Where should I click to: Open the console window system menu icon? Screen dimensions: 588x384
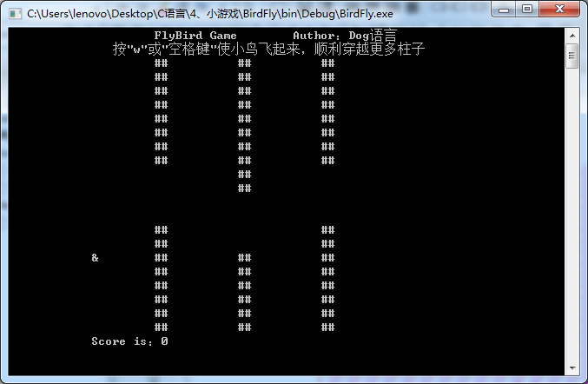15,14
